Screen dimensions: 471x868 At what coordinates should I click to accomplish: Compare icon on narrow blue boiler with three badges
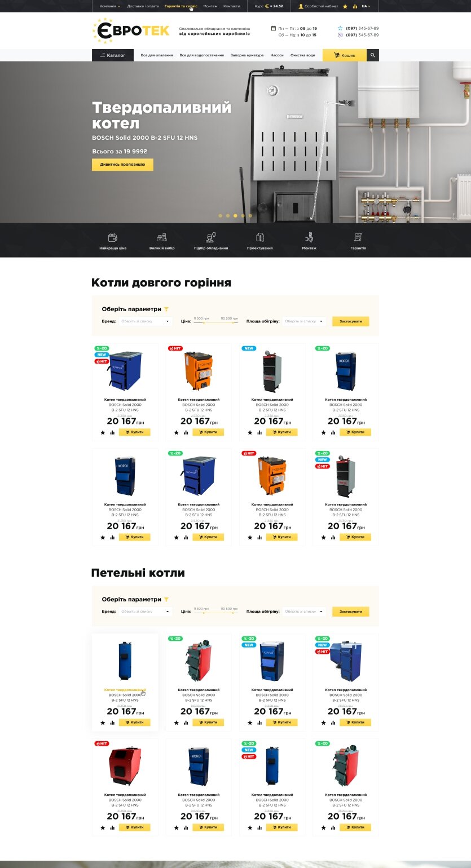[x=260, y=827]
